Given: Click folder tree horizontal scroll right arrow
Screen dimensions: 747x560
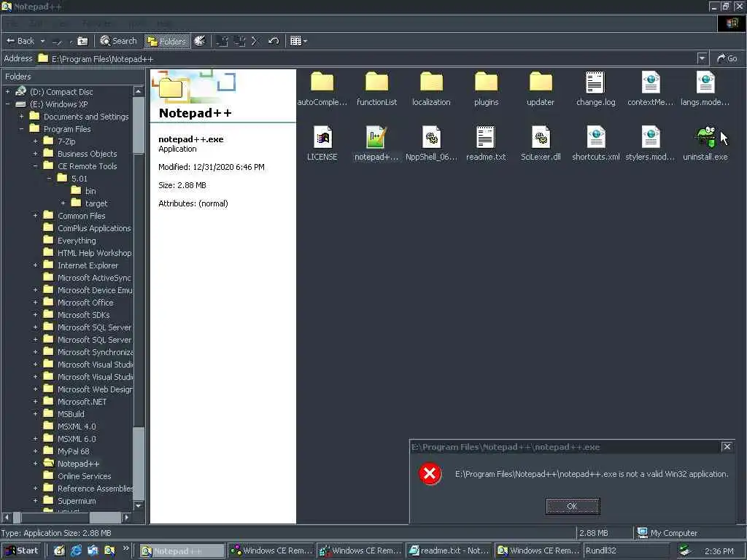Looking at the screenshot, I should (x=126, y=517).
